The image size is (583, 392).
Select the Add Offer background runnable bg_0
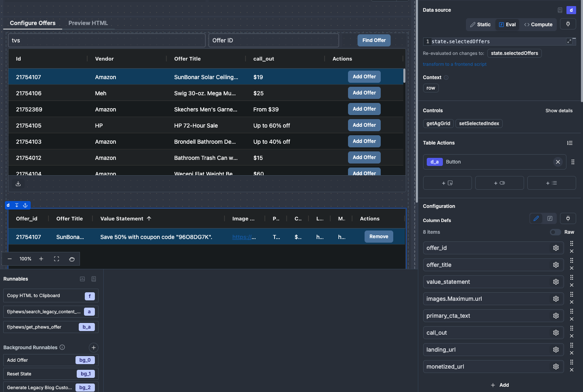click(x=51, y=360)
